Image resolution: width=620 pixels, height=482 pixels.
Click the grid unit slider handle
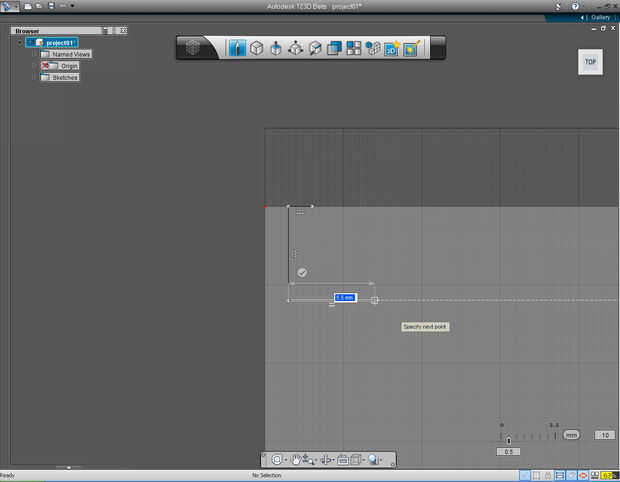point(509,440)
